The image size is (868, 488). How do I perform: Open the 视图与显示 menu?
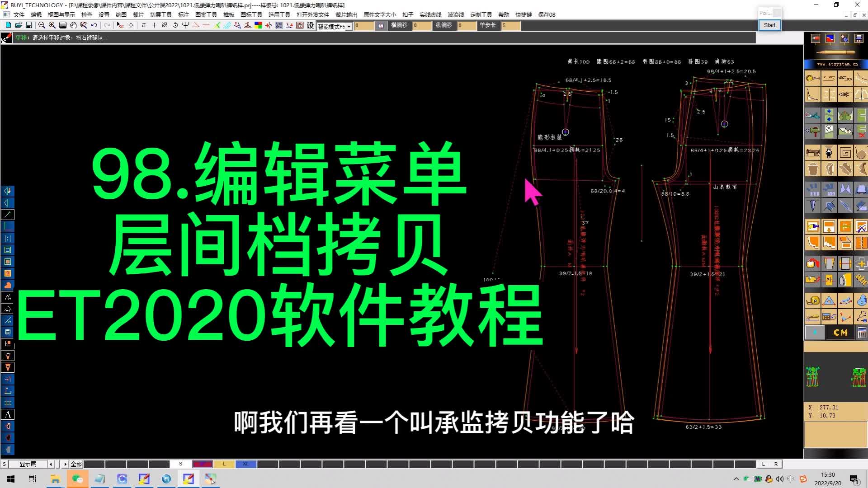[x=61, y=14]
